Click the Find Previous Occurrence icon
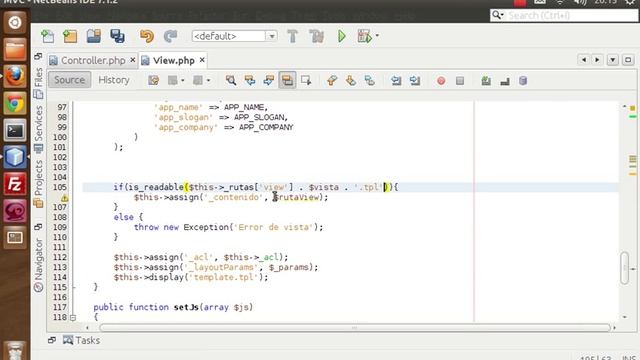The image size is (640, 360). (250, 80)
